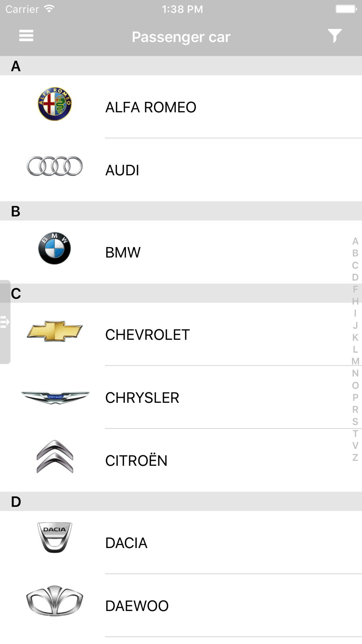Tap the filter funnel icon
The image size is (362, 644).
tap(334, 36)
